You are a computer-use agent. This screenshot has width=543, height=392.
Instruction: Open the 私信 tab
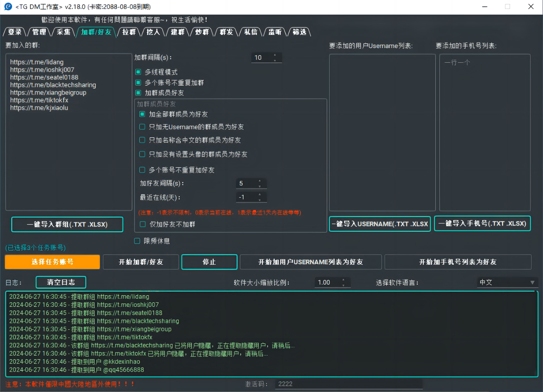251,32
